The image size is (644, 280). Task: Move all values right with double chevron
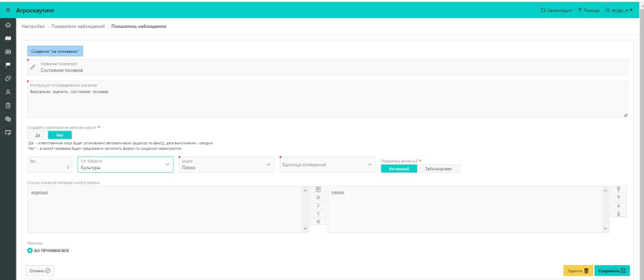pos(318,197)
